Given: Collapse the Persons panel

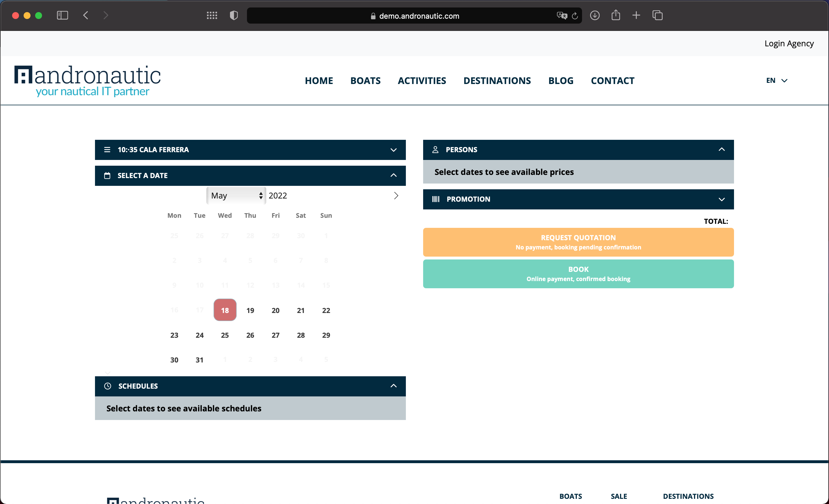Looking at the screenshot, I should [x=721, y=150].
